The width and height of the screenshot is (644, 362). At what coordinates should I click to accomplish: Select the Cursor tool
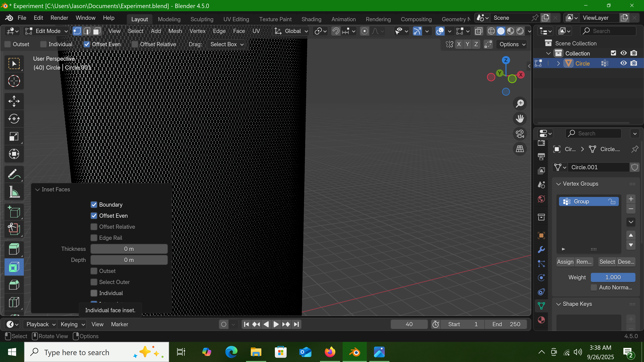(x=14, y=81)
